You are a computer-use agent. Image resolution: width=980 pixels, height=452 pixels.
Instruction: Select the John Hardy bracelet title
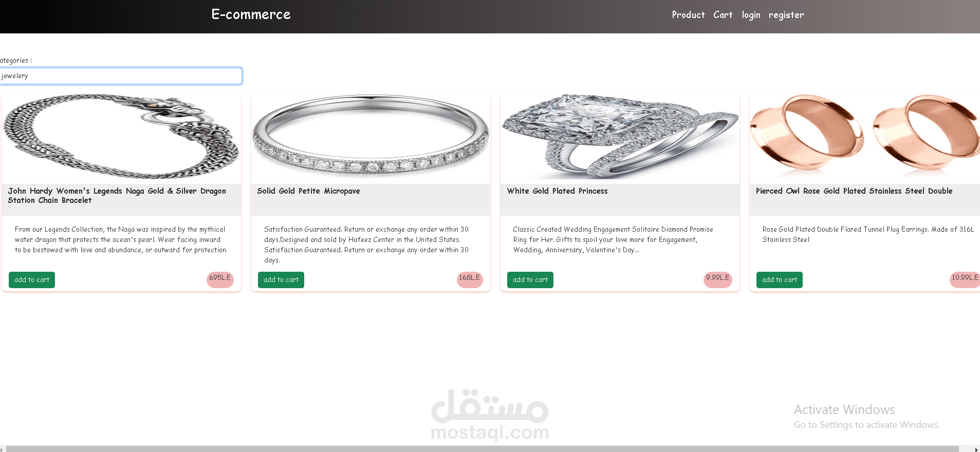tap(117, 196)
